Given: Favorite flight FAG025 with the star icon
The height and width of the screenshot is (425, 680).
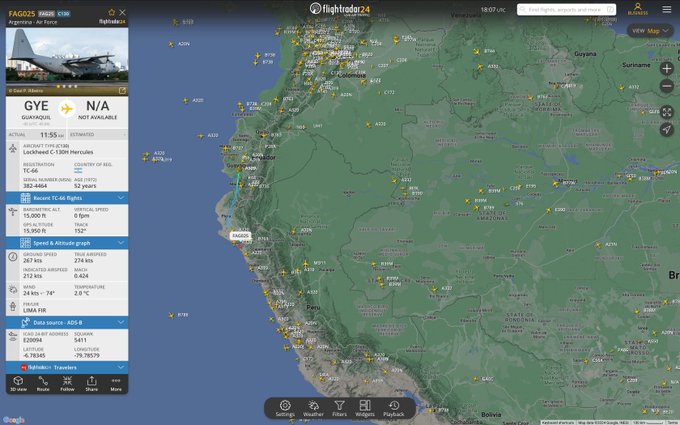Looking at the screenshot, I should 112,13.
